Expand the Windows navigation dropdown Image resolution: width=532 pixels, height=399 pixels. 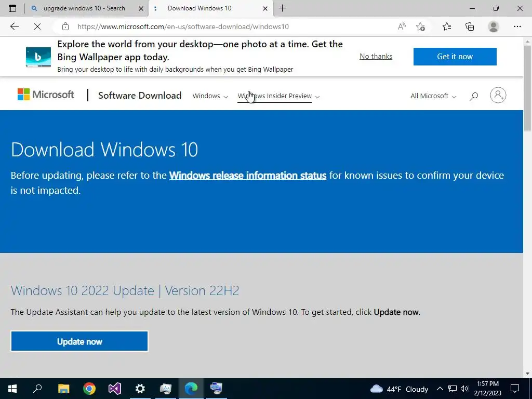point(210,96)
